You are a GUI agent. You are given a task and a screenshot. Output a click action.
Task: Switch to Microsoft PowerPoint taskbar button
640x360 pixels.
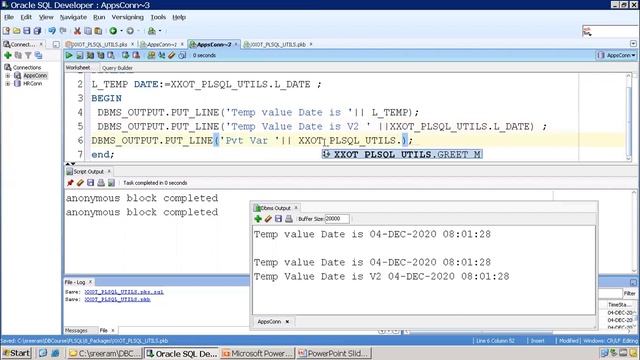click(x=258, y=353)
